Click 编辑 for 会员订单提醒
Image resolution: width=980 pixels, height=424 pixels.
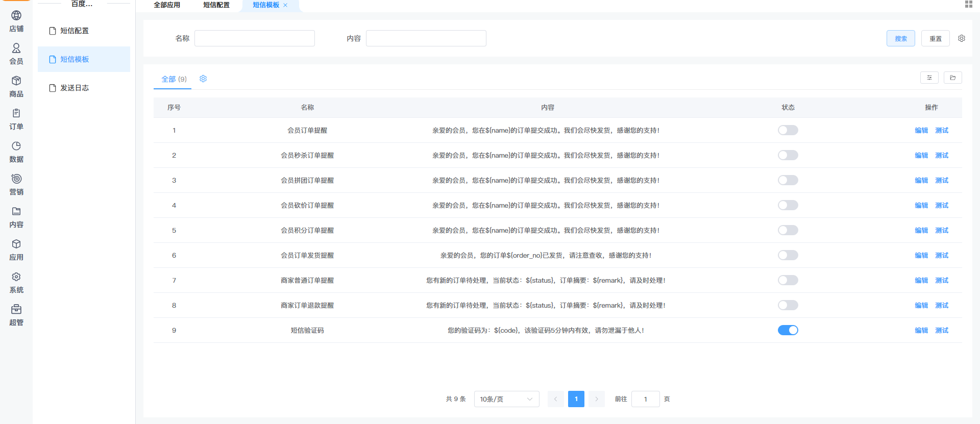(921, 130)
